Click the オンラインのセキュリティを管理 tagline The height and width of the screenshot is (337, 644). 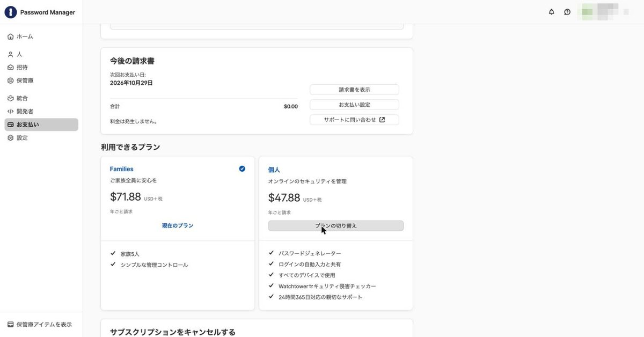point(308,182)
